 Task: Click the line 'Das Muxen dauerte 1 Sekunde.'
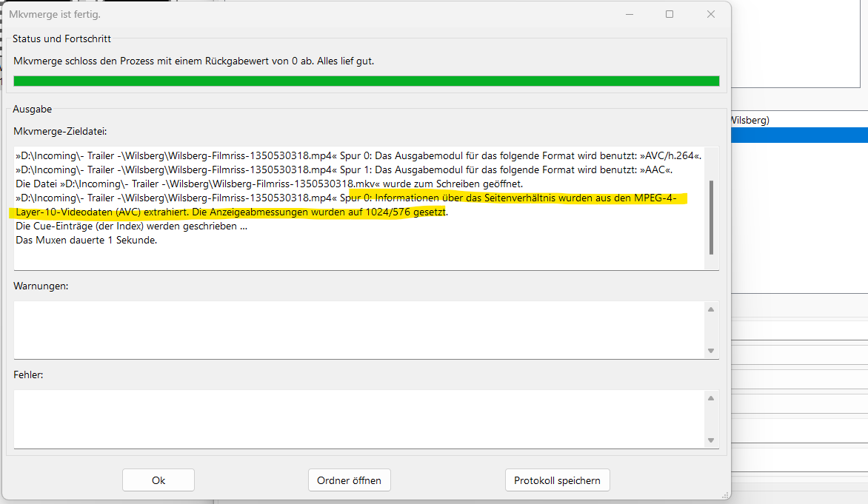click(87, 240)
